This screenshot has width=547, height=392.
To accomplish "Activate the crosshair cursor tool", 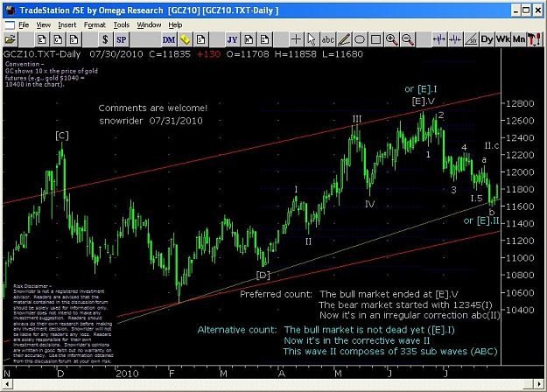I will pyautogui.click(x=296, y=39).
